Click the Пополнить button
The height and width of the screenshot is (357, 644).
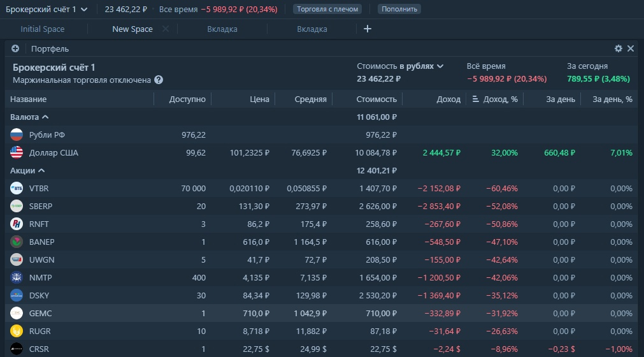tap(399, 9)
